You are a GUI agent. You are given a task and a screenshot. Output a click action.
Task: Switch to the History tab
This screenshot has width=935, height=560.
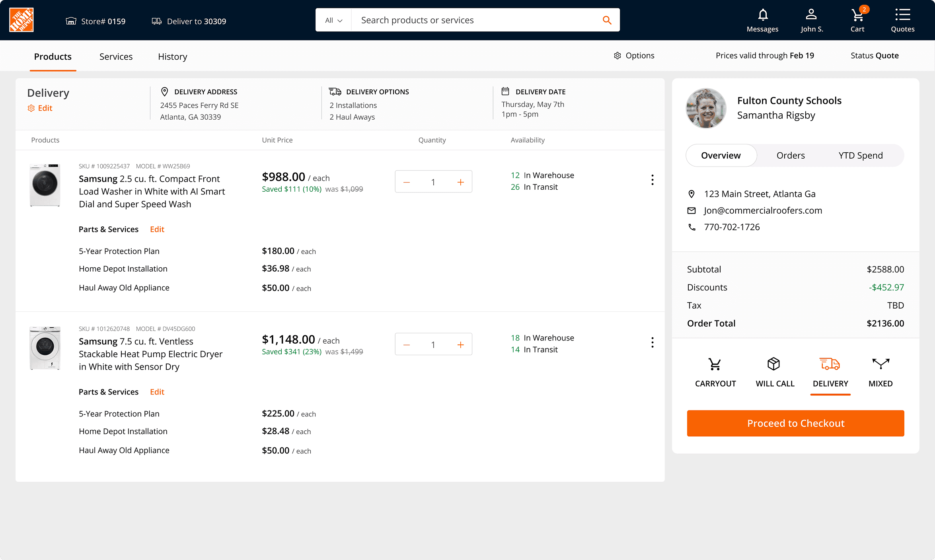172,56
